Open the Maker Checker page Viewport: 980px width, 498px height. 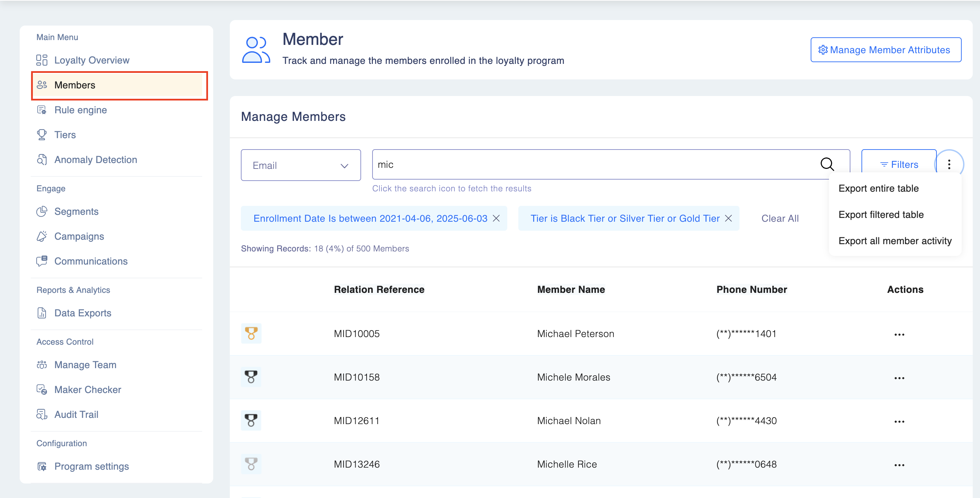[87, 390]
